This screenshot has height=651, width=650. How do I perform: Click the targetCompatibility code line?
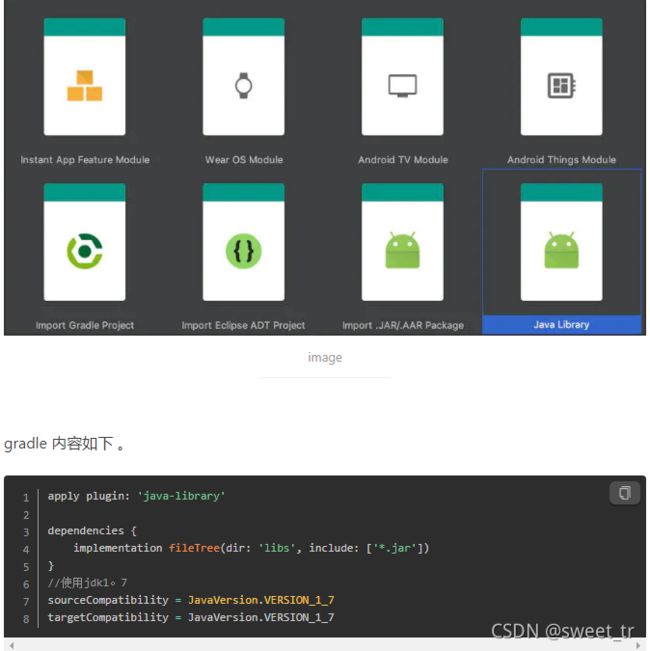[191, 617]
